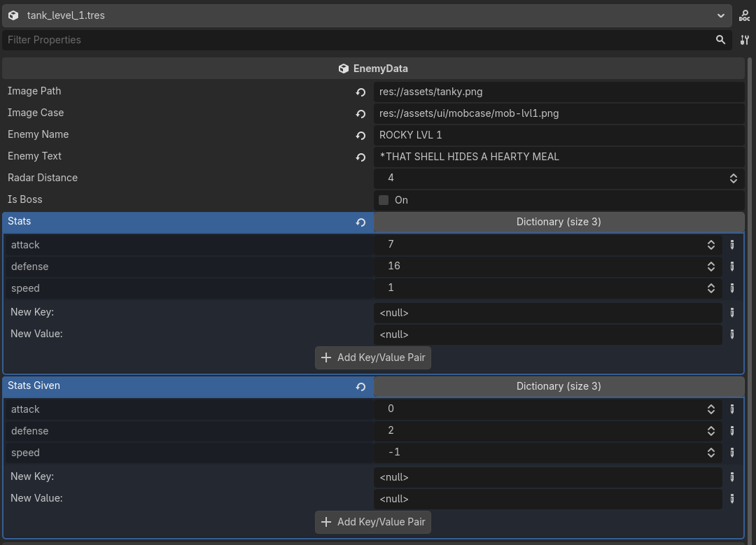
Task: Edit the Image Path field res://assets/tanky.png
Action: pos(559,92)
